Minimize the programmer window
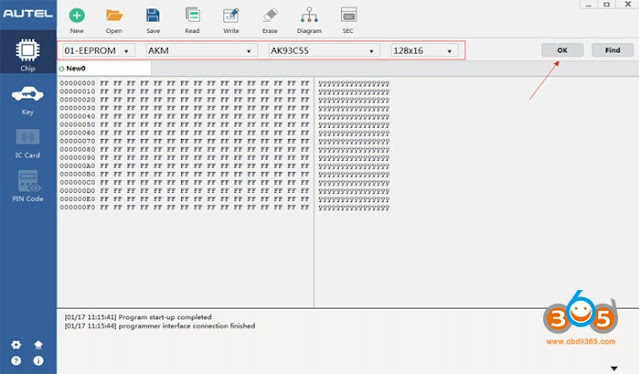640x374 pixels. 588,4
